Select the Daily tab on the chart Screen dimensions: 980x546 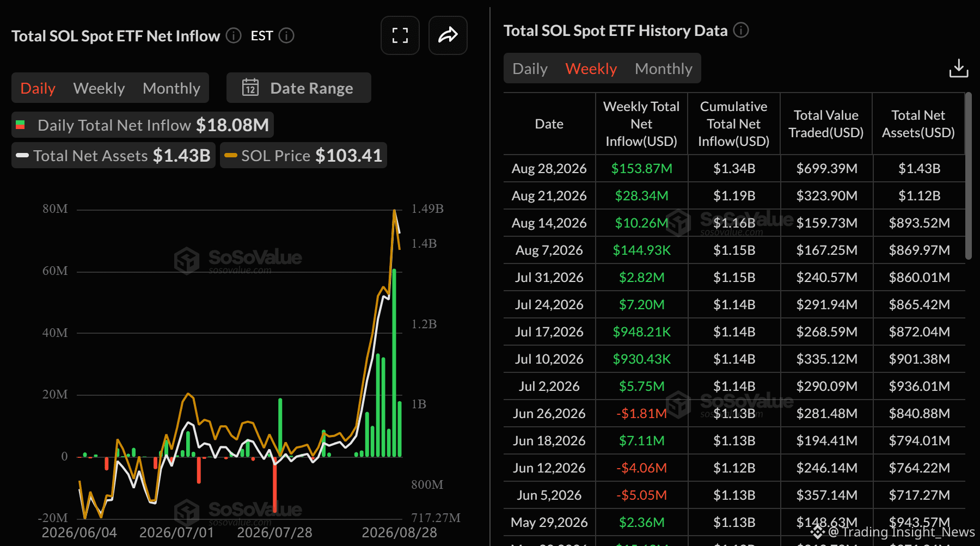click(38, 88)
